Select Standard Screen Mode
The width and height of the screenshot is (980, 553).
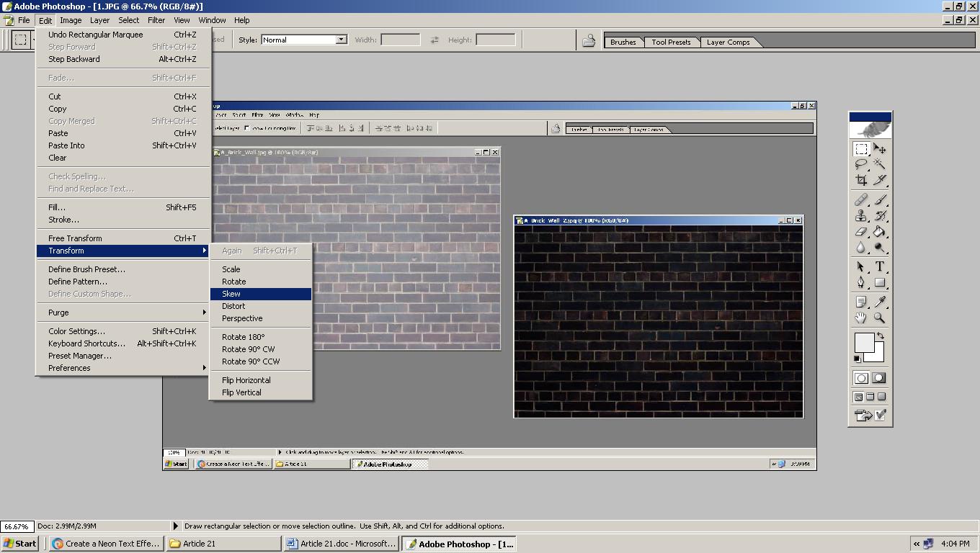click(x=859, y=397)
